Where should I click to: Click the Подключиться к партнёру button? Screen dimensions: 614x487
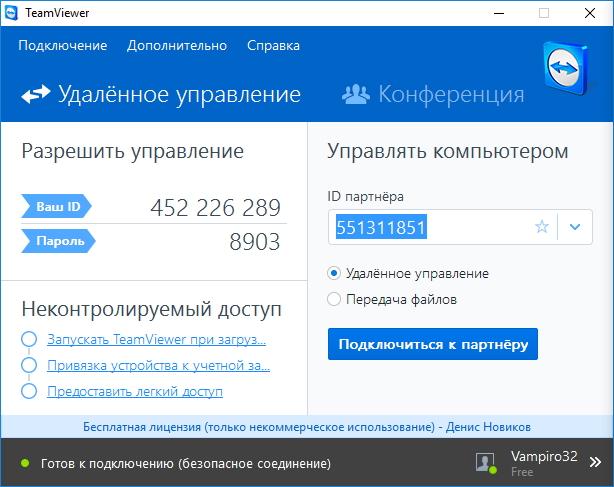[433, 344]
